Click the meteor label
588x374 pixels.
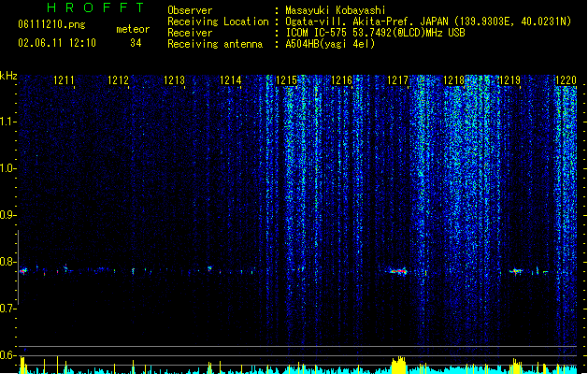pos(133,29)
